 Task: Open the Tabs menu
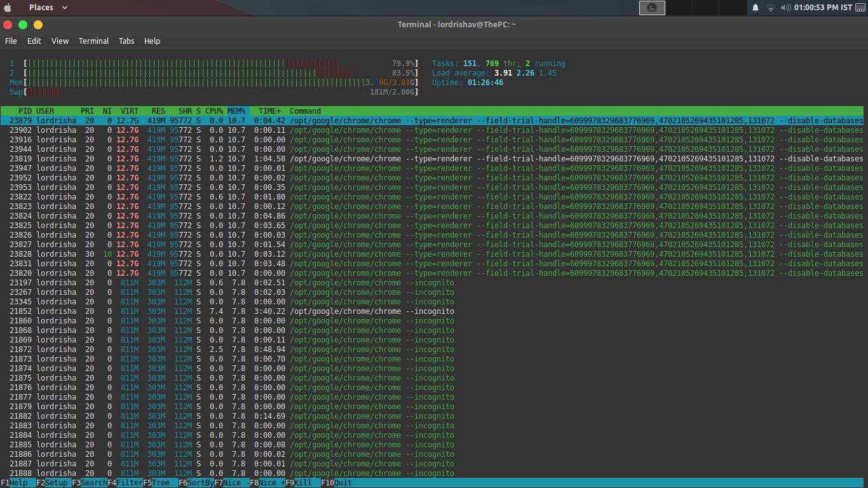click(x=126, y=41)
